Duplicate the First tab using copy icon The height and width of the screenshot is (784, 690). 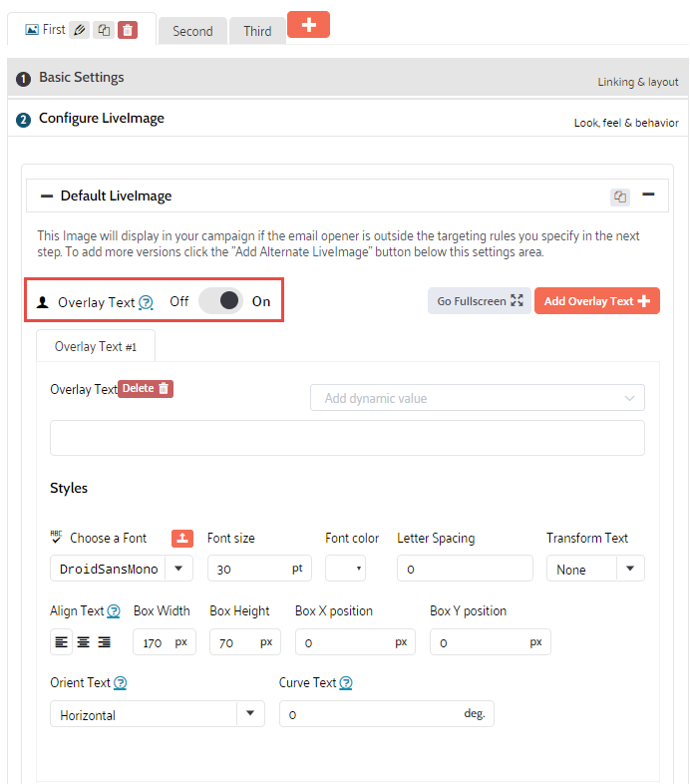[x=104, y=30]
